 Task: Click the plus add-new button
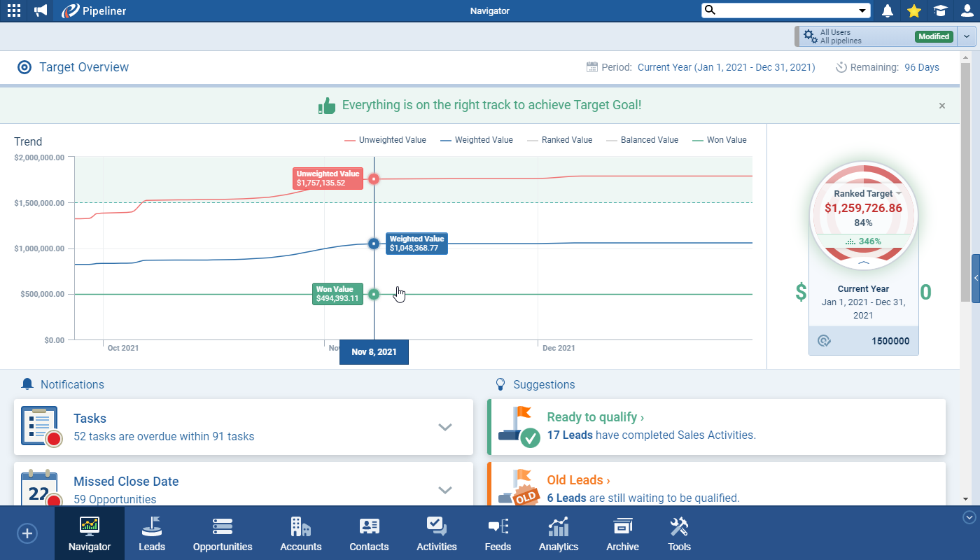[27, 533]
